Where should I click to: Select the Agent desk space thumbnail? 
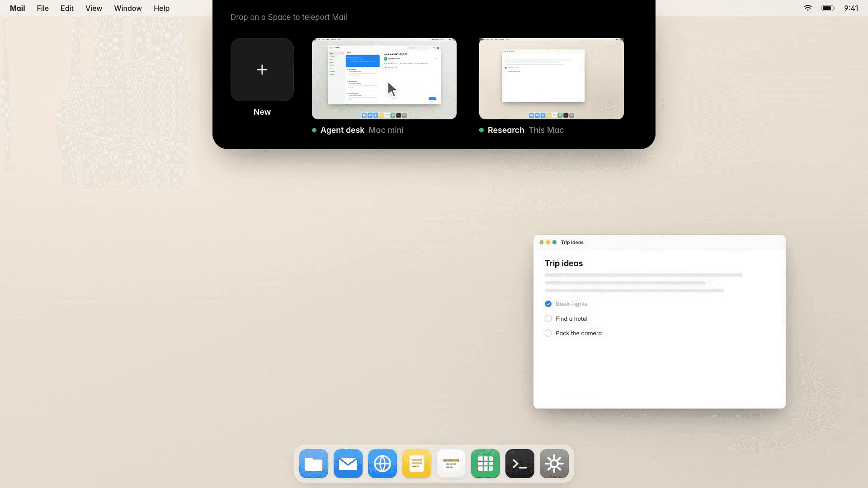(x=384, y=79)
